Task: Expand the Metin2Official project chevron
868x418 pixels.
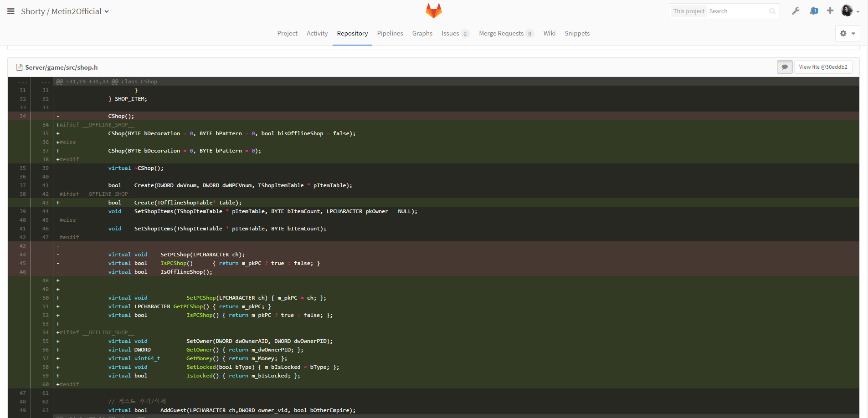Action: tap(107, 12)
